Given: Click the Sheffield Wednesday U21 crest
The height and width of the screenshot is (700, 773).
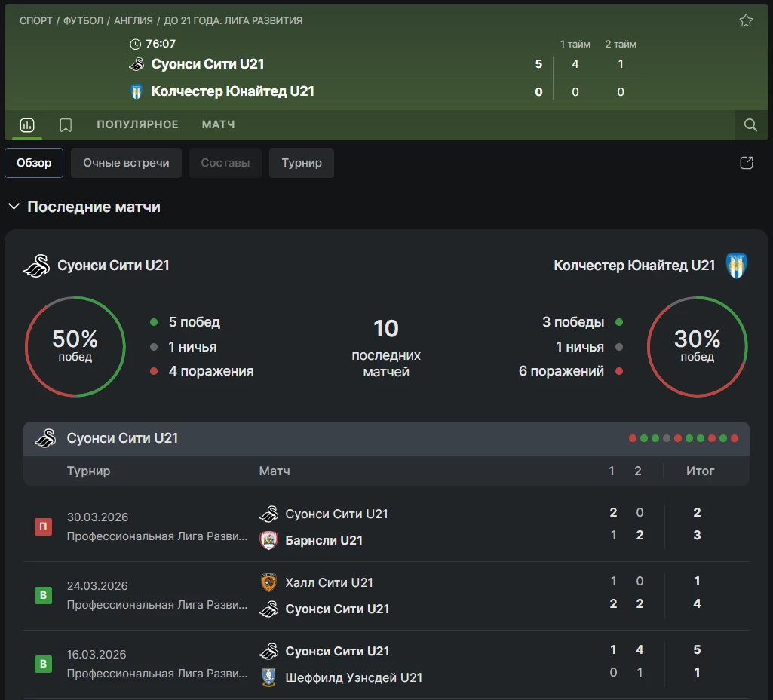Looking at the screenshot, I should [268, 677].
